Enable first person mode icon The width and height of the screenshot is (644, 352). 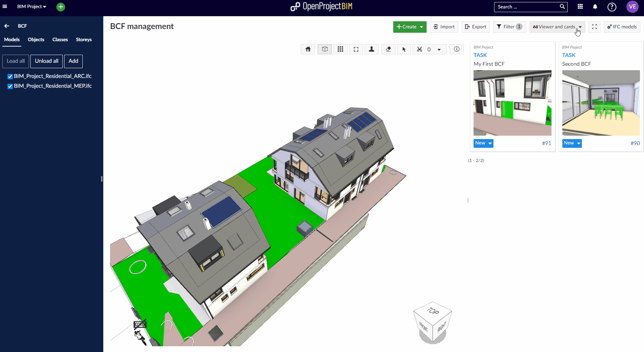coord(372,49)
